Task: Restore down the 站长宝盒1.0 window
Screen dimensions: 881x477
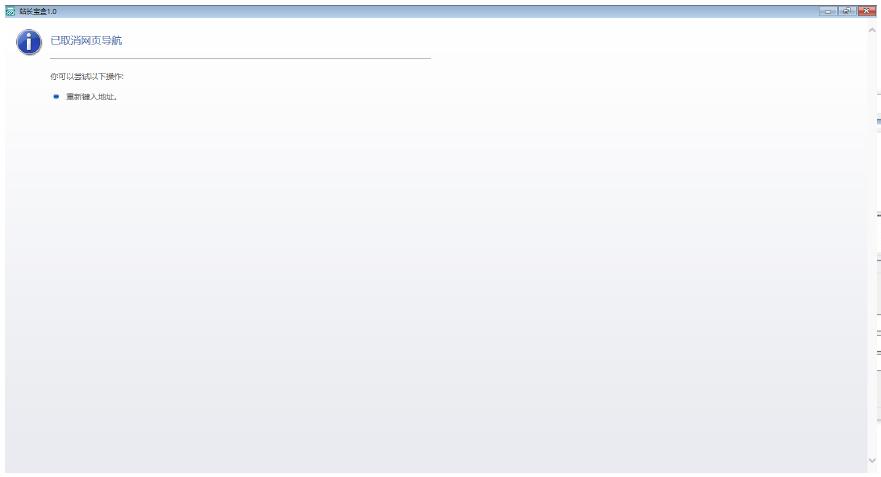Action: pos(847,11)
